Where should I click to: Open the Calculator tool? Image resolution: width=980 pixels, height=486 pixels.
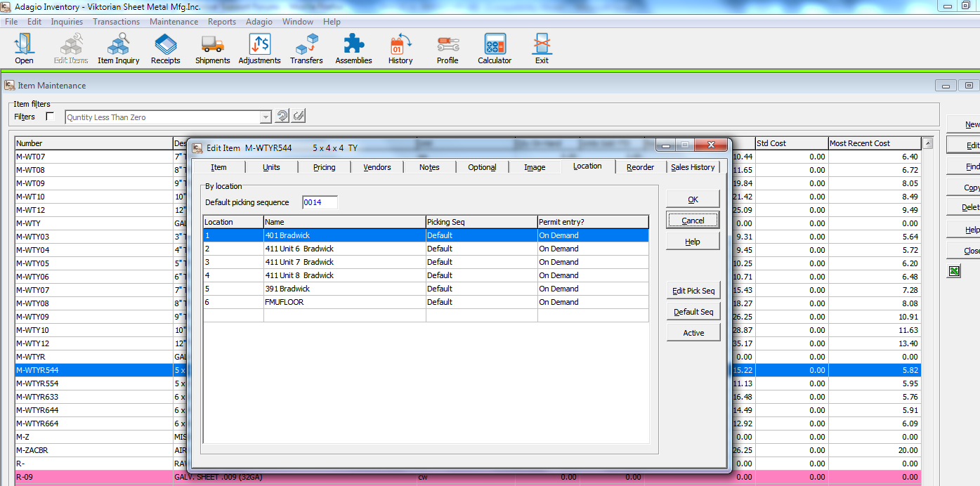click(x=495, y=48)
